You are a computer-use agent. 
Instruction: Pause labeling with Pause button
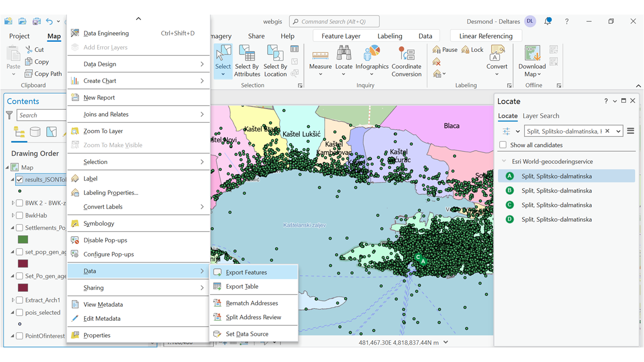445,49
